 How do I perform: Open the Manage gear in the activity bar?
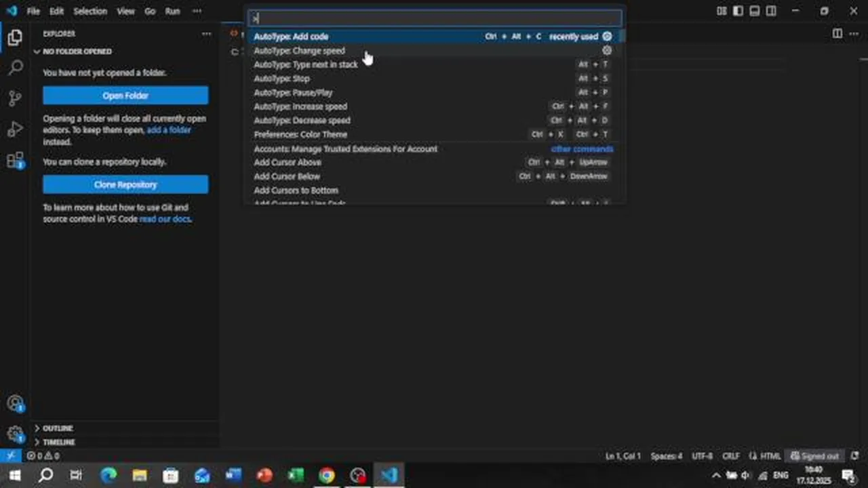15,434
